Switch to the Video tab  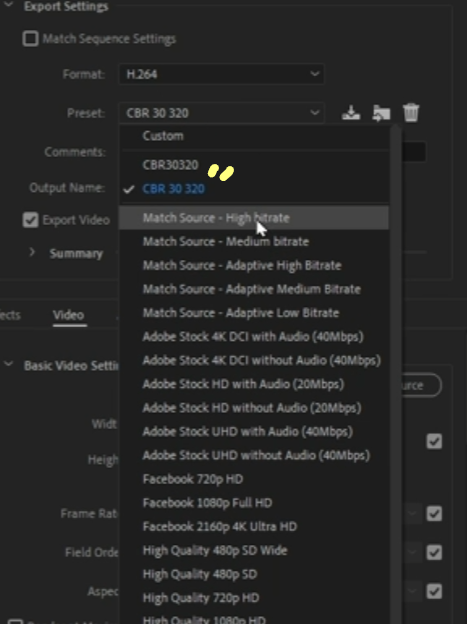click(x=69, y=315)
